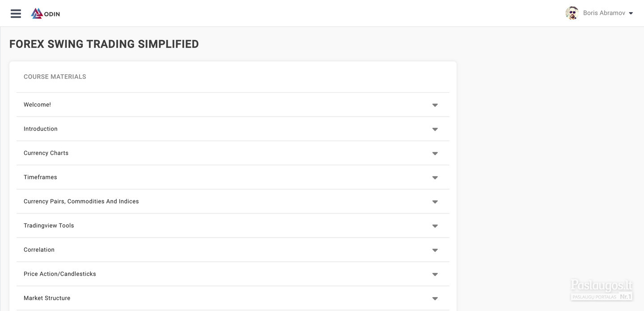
Task: Expand the Timeframes section arrow
Action: tap(435, 178)
